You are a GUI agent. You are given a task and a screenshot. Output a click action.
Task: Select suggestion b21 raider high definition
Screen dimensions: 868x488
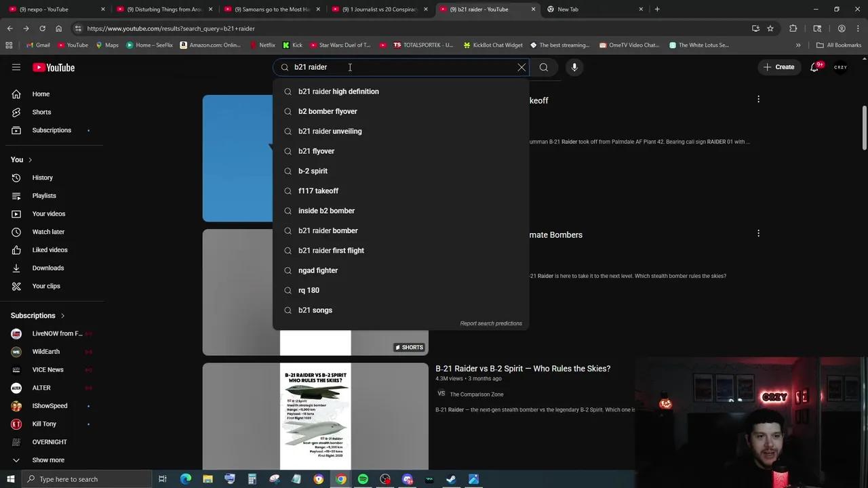401,91
